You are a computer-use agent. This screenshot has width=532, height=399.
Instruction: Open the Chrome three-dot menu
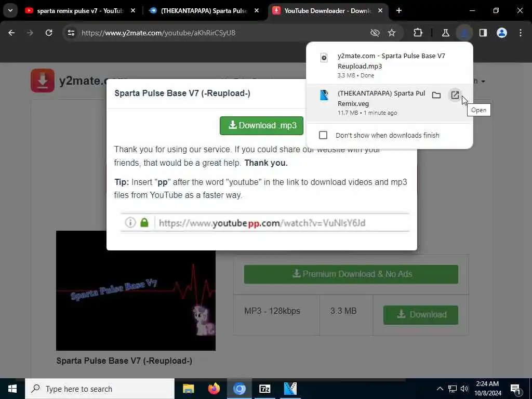521,33
